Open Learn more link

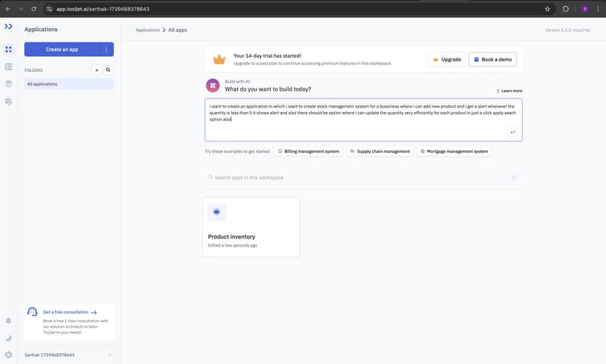click(509, 91)
